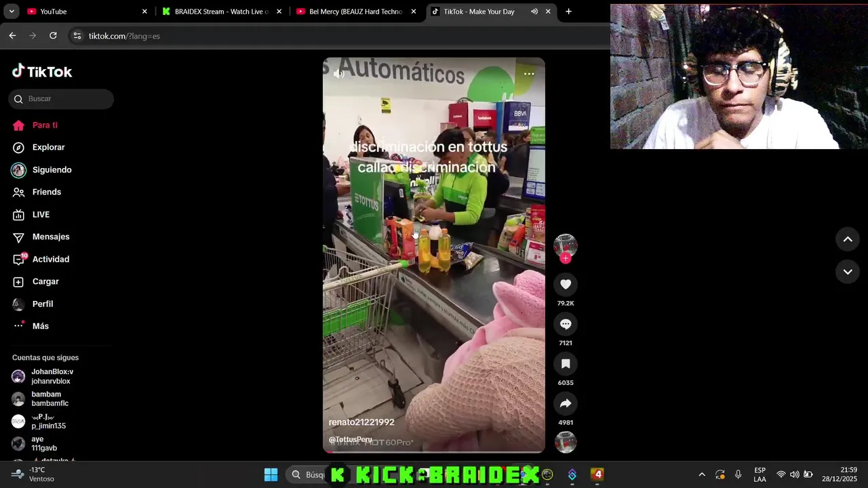Open the taskbar app with badge 4
Viewport: 868px width, 488px height.
(x=597, y=474)
